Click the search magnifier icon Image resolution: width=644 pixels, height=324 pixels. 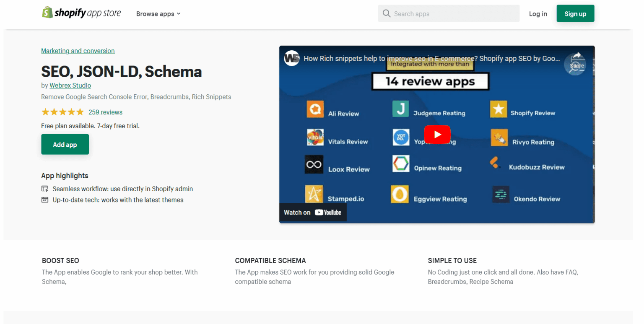coord(386,14)
